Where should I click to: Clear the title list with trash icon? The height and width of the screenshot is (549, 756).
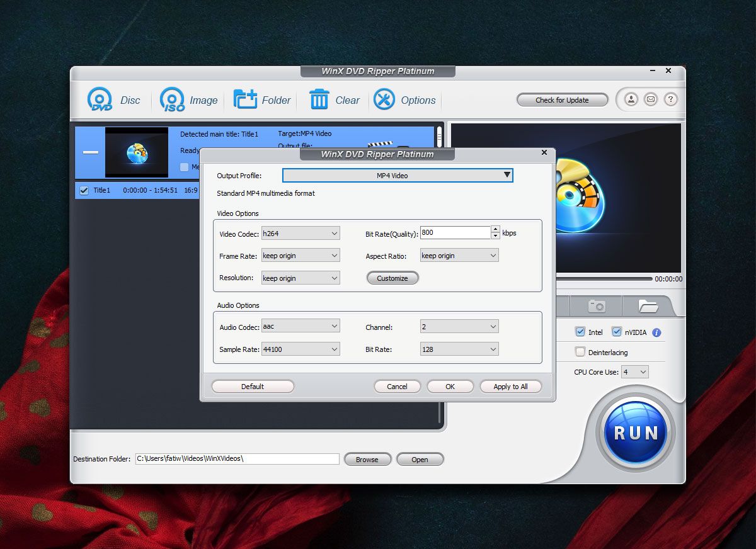tap(334, 100)
